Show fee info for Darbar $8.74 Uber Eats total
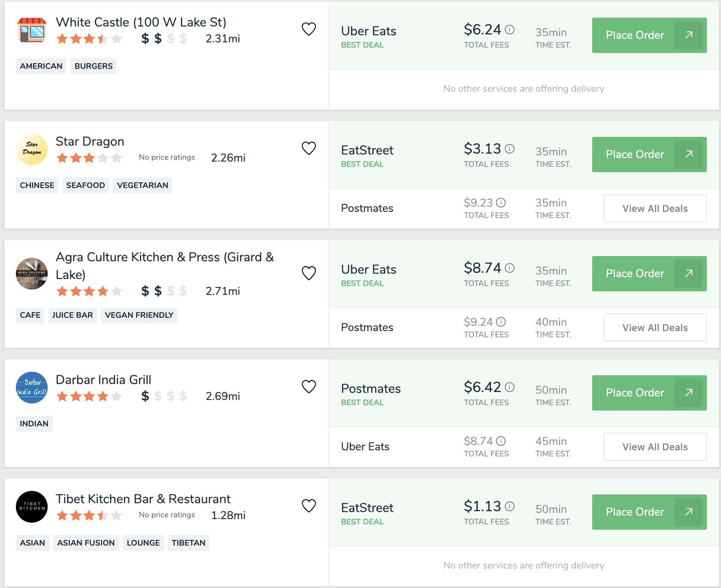This screenshot has width=721, height=588. click(x=501, y=441)
